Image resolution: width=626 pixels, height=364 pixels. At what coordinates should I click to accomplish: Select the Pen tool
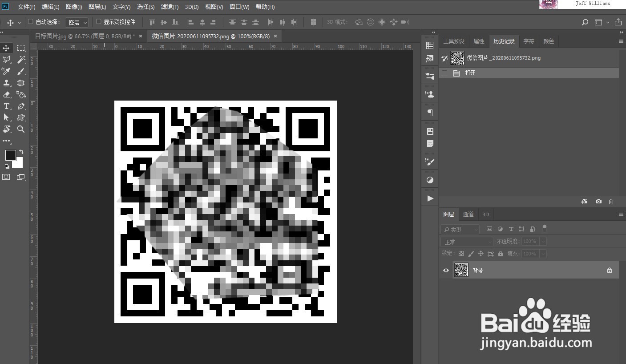tap(21, 106)
